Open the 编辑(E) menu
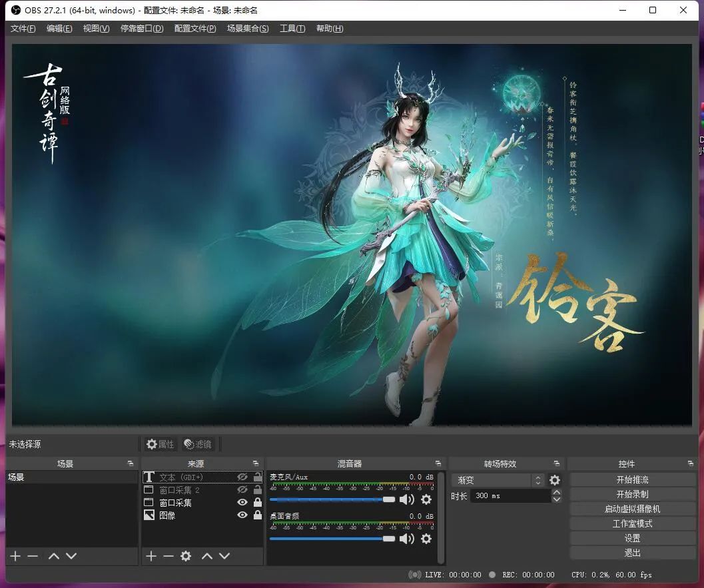Image resolution: width=704 pixels, height=588 pixels. pos(59,29)
